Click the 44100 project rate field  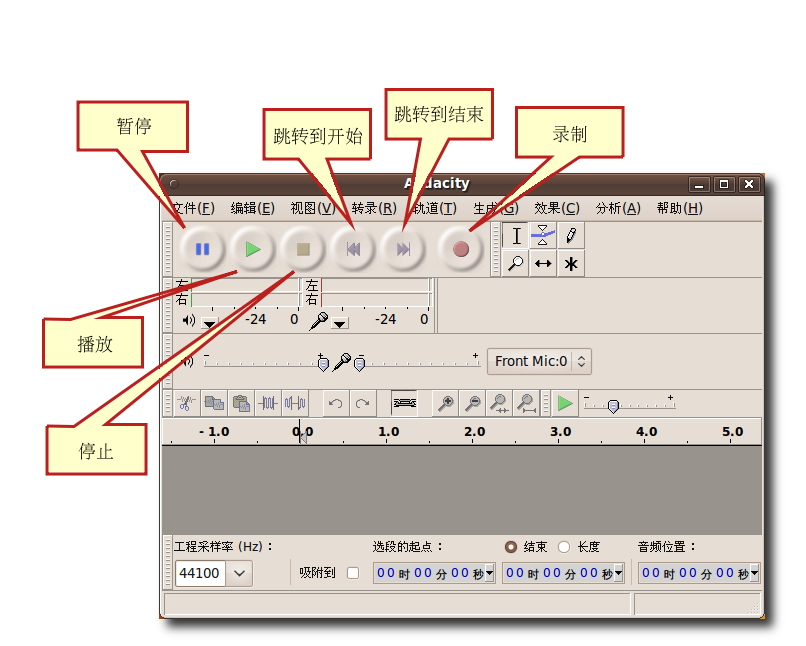(x=200, y=573)
